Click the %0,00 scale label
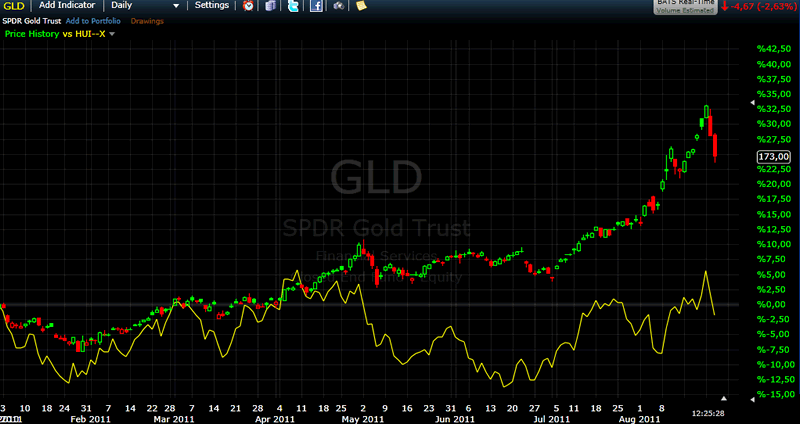 (772, 304)
